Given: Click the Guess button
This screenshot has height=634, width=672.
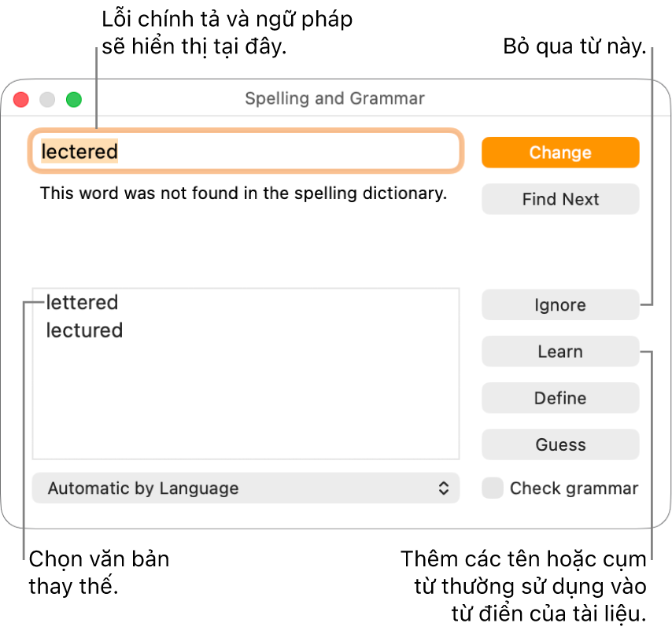Looking at the screenshot, I should pyautogui.click(x=560, y=444).
